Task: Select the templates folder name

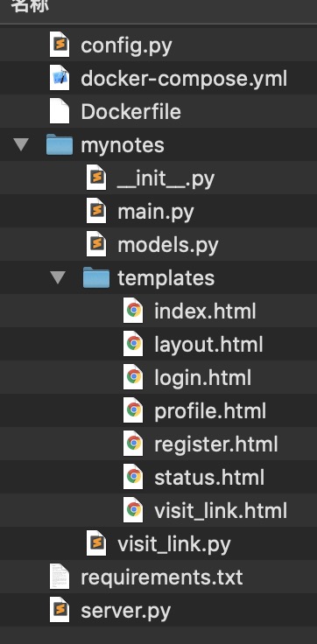Action: pos(166,278)
